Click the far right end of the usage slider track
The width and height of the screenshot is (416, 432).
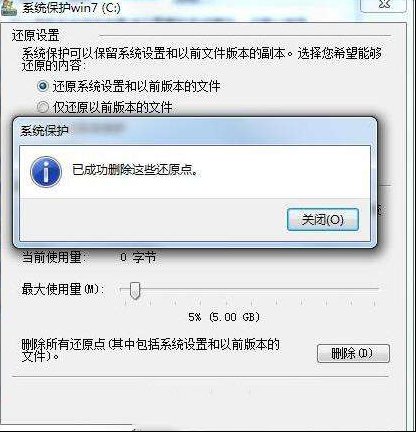click(376, 289)
